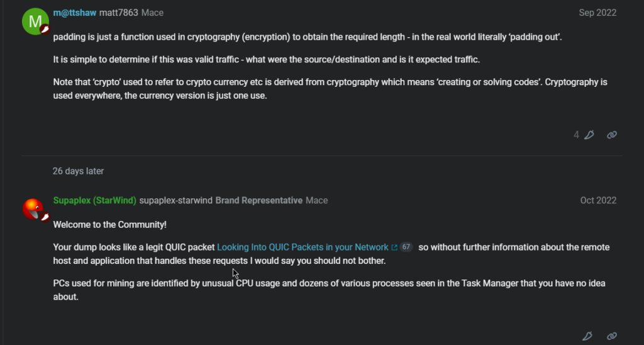Open 'Looking Into QUIC Packets in your Network'
The height and width of the screenshot is (345, 644).
[x=303, y=247]
